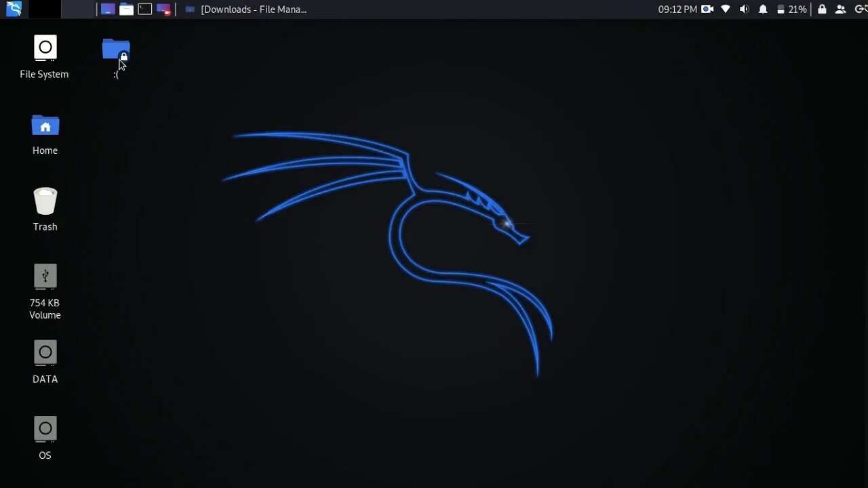Select the locked folder named :(
Viewport: 868px width, 488px height.
pos(116,58)
